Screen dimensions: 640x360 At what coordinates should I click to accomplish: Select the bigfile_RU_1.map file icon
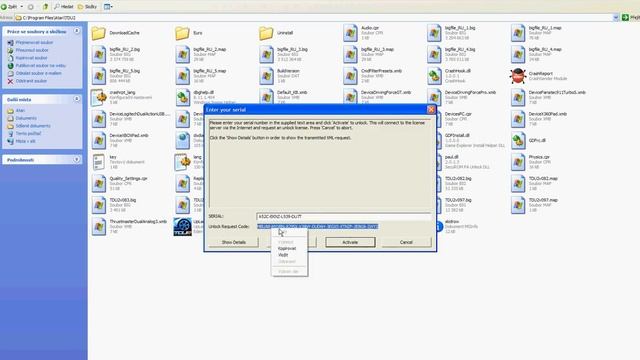tap(518, 33)
